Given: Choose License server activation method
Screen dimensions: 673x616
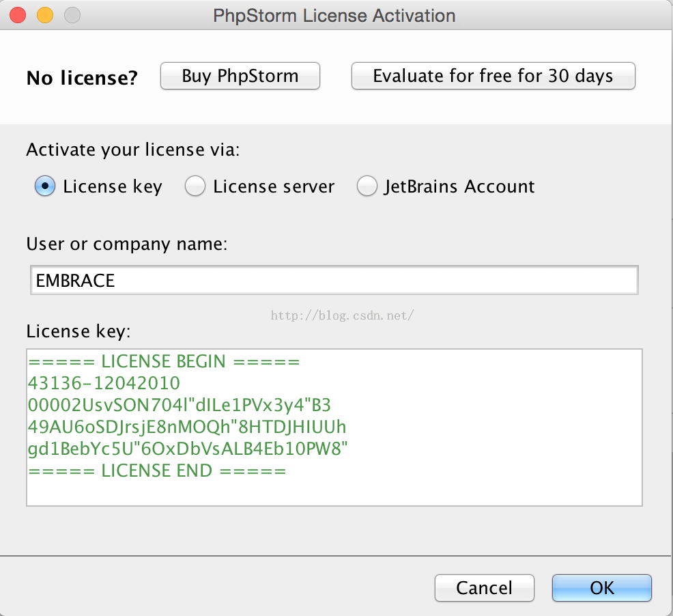Looking at the screenshot, I should [195, 186].
